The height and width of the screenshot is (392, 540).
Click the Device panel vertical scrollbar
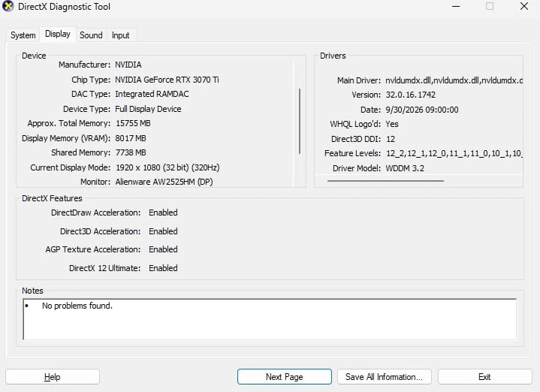tap(300, 121)
